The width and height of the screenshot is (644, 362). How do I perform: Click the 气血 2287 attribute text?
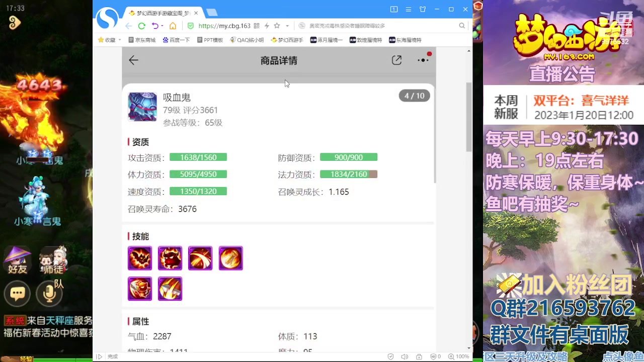[149, 336]
